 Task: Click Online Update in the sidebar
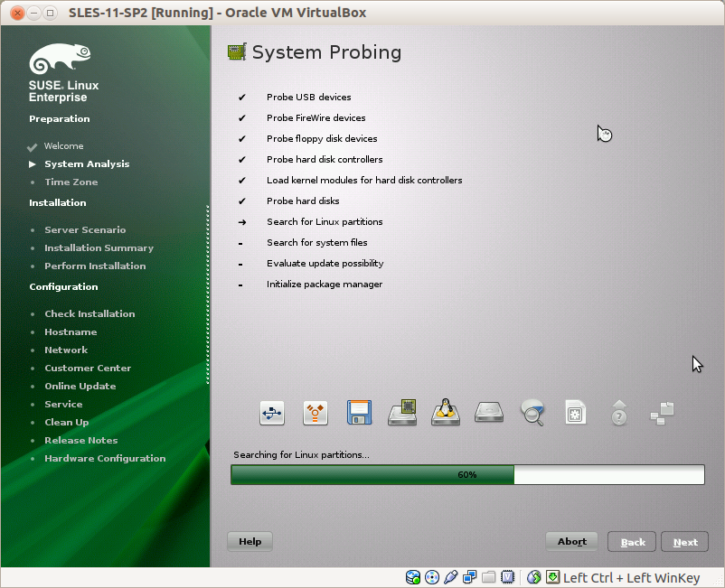click(x=80, y=387)
